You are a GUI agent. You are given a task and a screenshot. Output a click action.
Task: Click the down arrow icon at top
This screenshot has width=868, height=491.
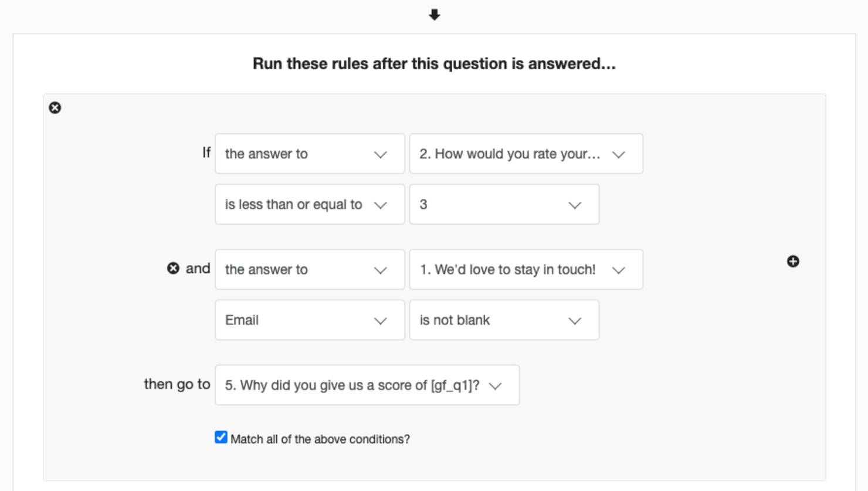pyautogui.click(x=434, y=15)
